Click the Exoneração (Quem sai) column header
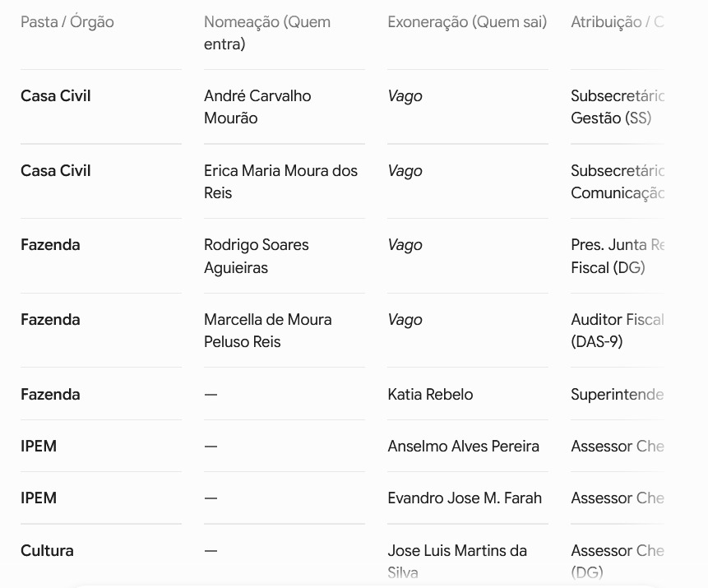 point(467,21)
